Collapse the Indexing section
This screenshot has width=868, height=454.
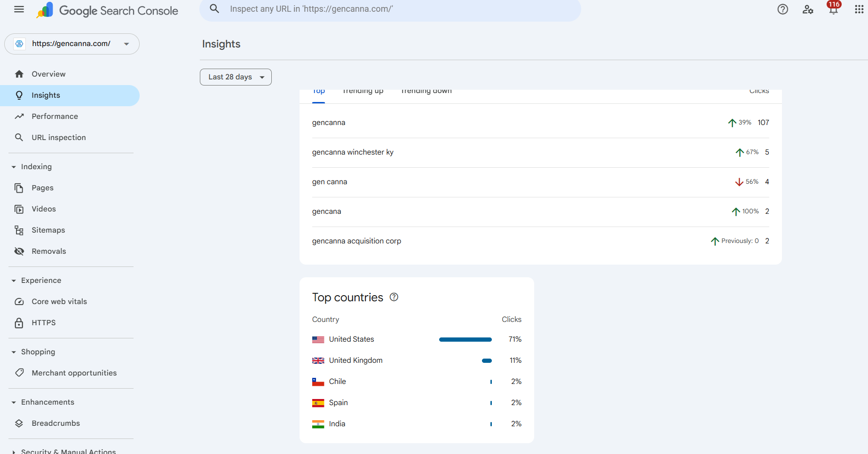pos(14,167)
